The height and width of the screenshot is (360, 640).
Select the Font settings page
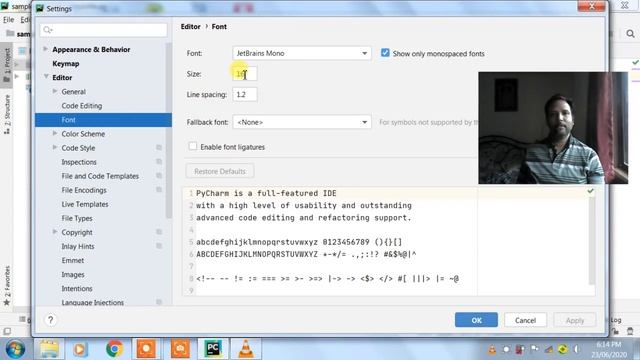[103, 120]
